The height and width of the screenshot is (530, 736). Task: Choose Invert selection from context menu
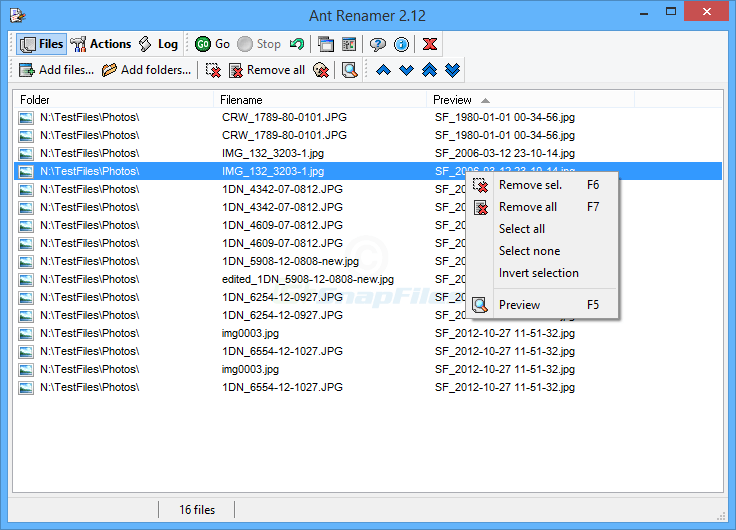coord(544,273)
